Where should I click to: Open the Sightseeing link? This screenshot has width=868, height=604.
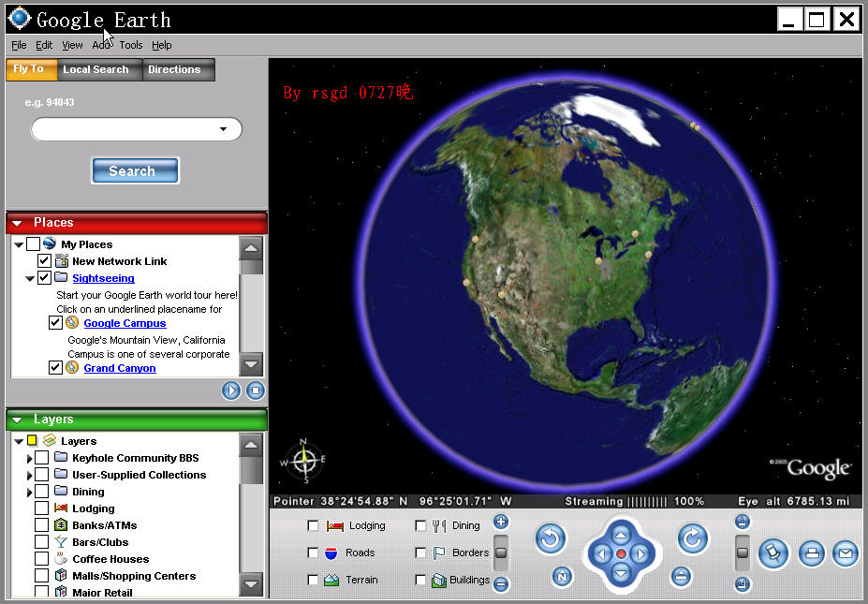104,278
